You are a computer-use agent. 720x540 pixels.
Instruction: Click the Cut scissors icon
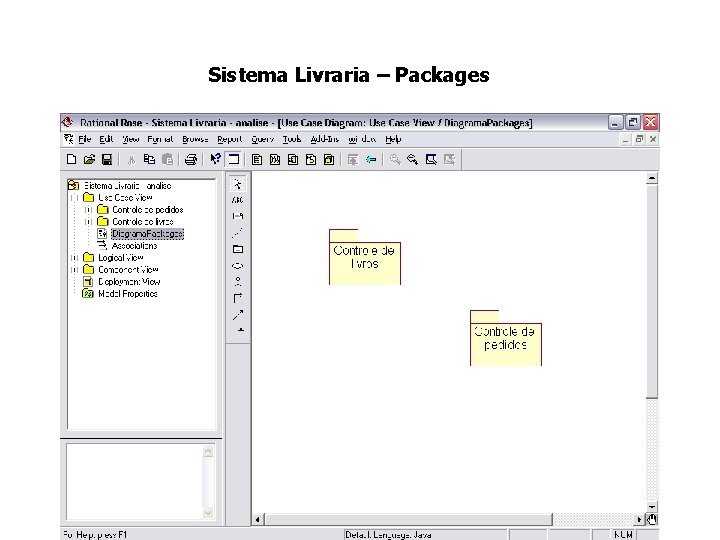tap(131, 159)
